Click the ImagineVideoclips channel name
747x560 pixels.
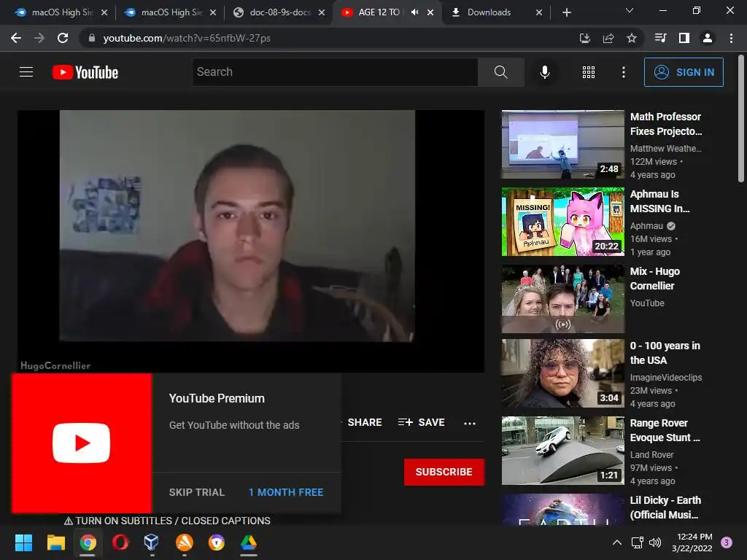pos(665,378)
